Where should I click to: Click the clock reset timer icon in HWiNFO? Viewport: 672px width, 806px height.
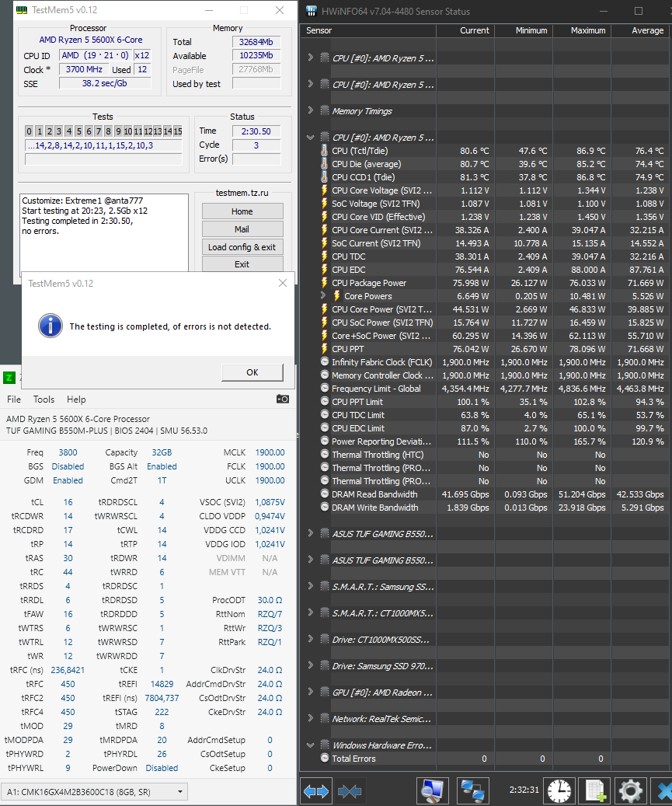[x=559, y=791]
